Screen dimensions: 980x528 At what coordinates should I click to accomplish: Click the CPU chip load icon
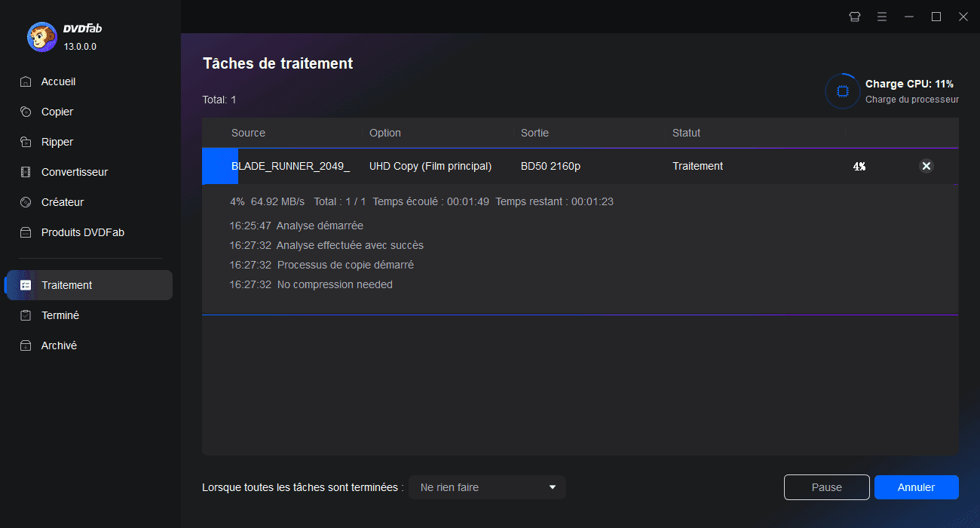click(843, 91)
